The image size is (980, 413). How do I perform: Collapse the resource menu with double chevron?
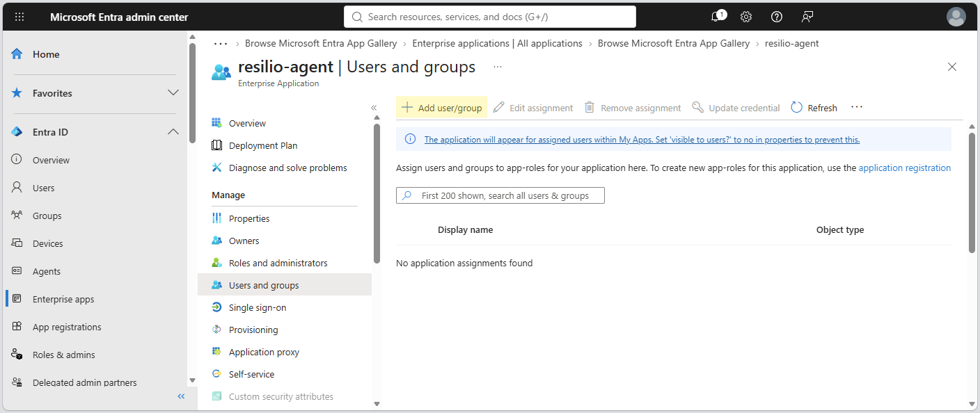[374, 108]
